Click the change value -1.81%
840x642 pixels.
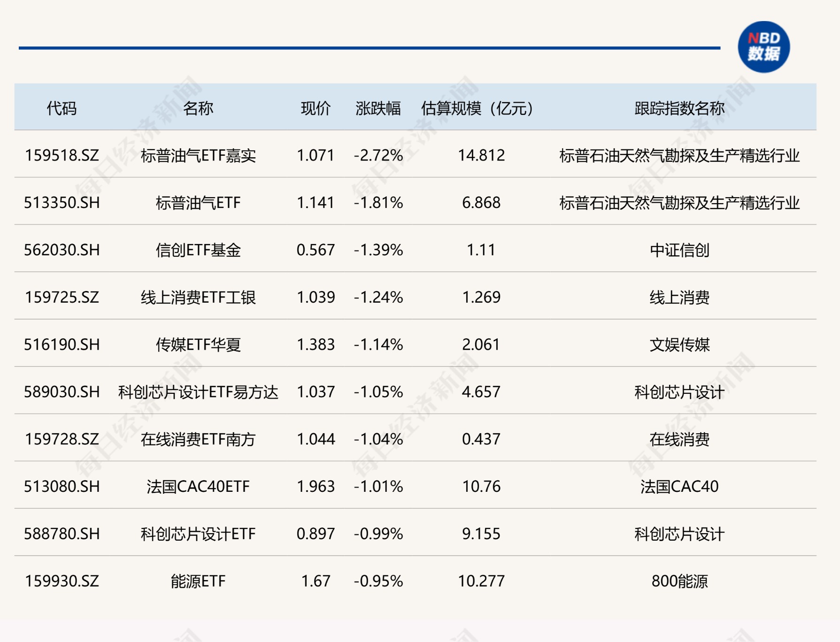click(378, 203)
